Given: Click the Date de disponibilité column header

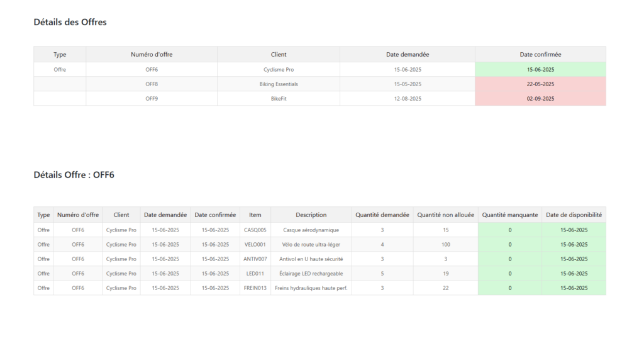Looking at the screenshot, I should click(x=574, y=215).
